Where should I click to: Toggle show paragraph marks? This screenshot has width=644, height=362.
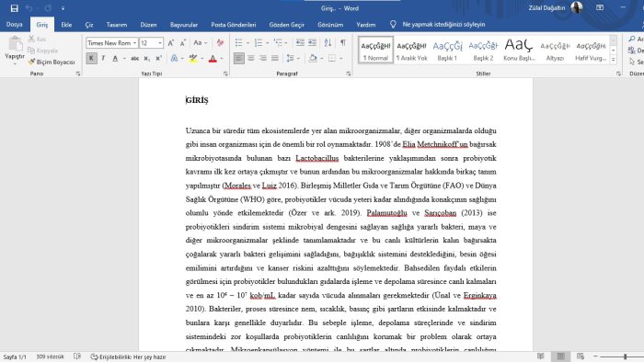(x=343, y=42)
